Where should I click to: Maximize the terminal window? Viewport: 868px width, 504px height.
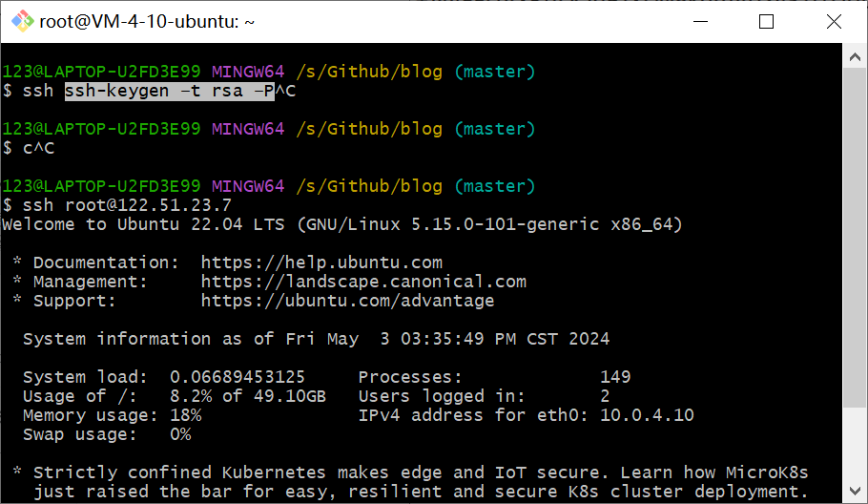pyautogui.click(x=766, y=22)
